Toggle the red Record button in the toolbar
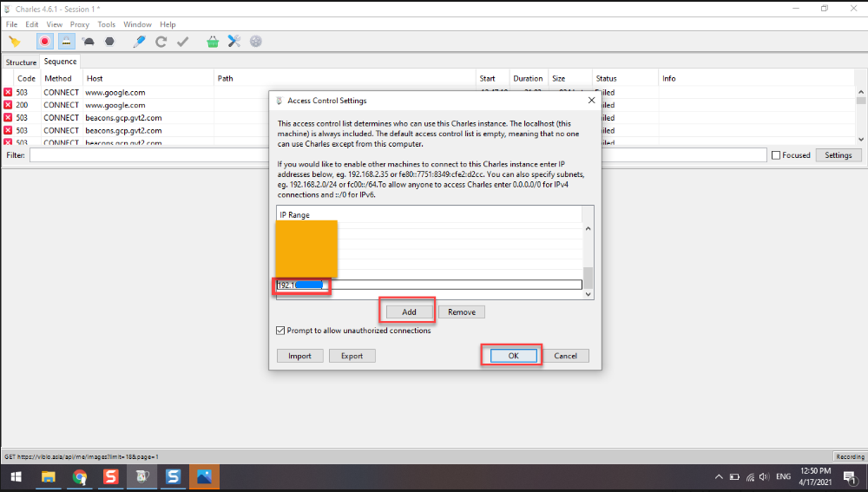Viewport: 868px width, 492px height. tap(45, 42)
